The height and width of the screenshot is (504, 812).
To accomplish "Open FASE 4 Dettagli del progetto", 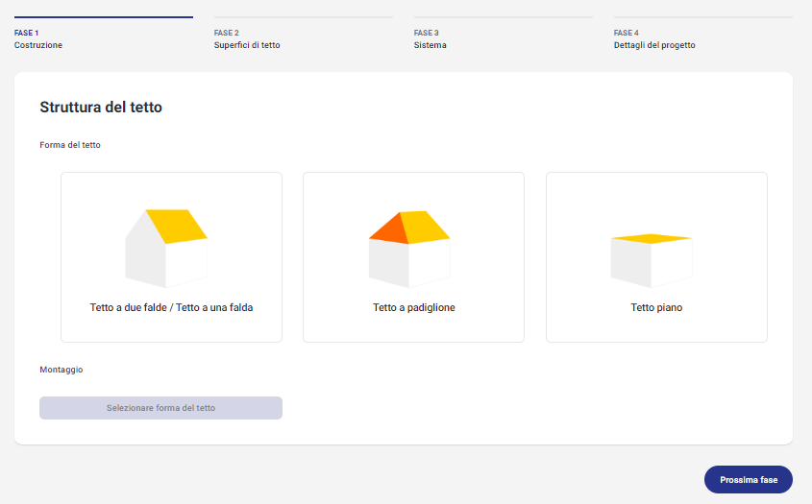I will (x=654, y=38).
